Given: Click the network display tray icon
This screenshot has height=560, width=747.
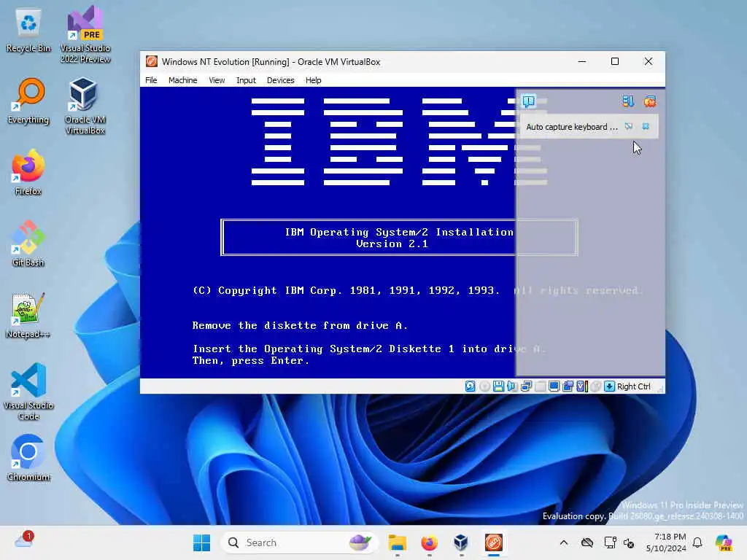Looking at the screenshot, I should click(x=609, y=542).
